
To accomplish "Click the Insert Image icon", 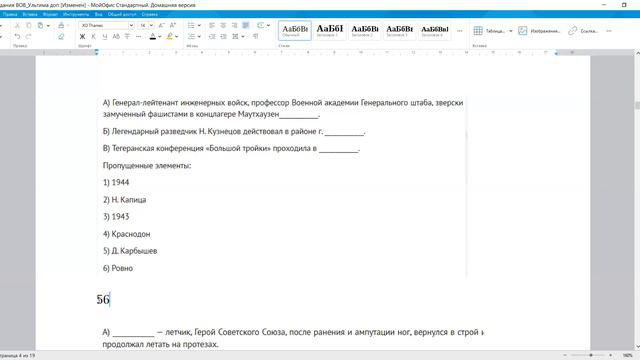I will pos(522,31).
